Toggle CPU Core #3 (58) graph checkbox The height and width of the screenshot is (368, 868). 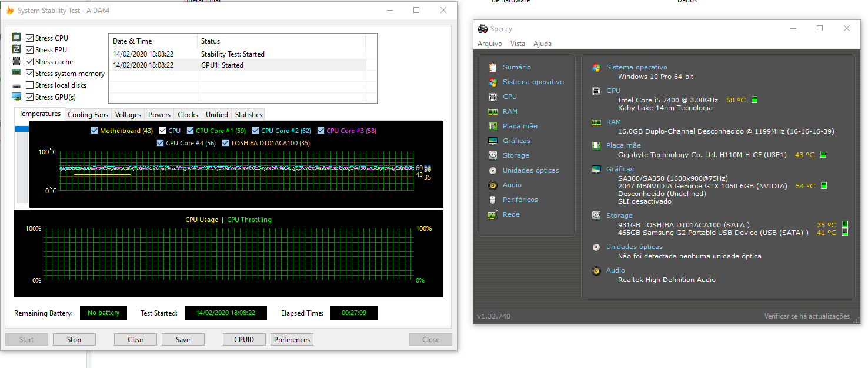pos(321,131)
